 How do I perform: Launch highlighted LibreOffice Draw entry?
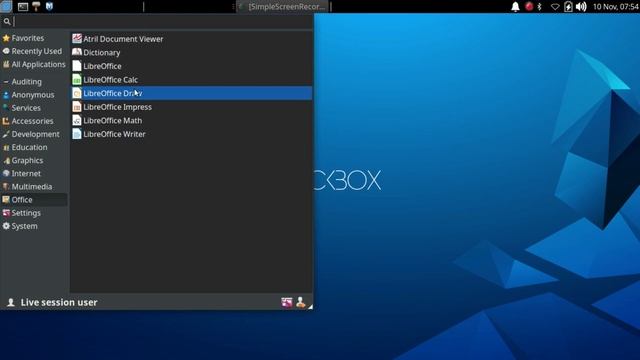191,93
